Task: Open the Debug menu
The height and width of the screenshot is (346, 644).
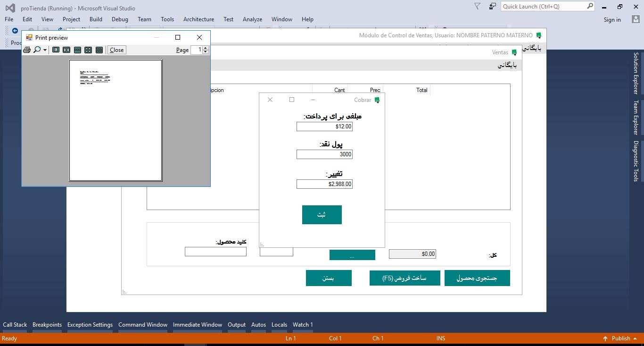Action: click(x=120, y=19)
